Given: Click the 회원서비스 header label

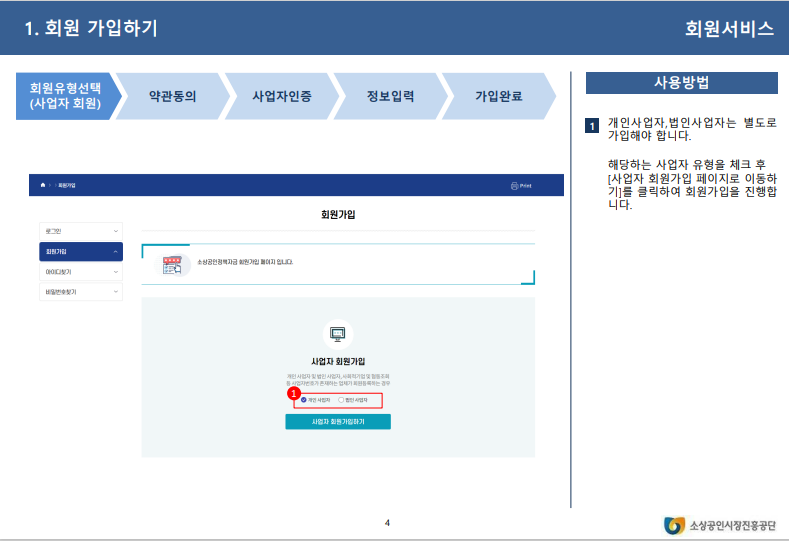Looking at the screenshot, I should pos(729,29).
